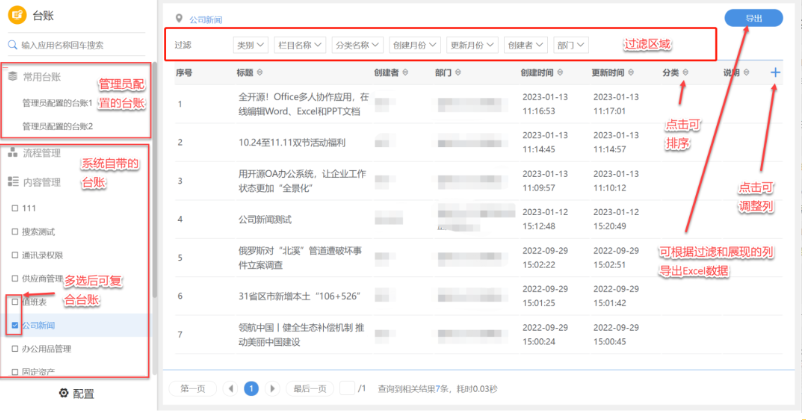This screenshot has height=420, width=806.
Task: Check the 值班表 checkbox
Action: coord(15,302)
